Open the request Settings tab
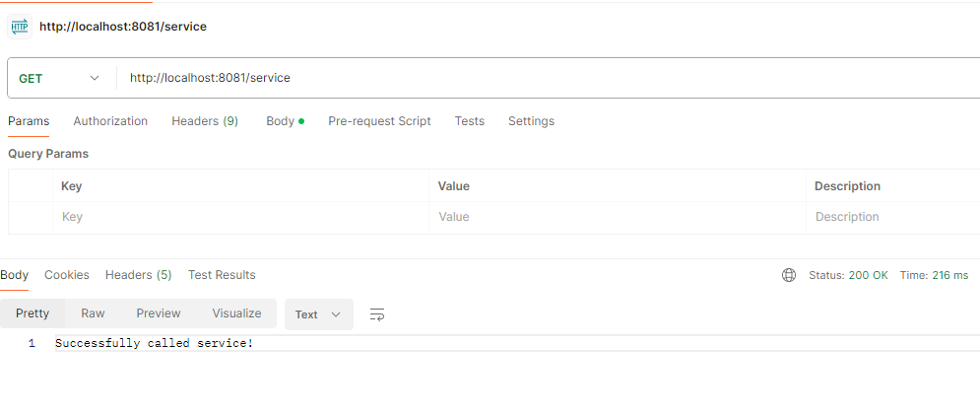Image resolution: width=980 pixels, height=416 pixels. pos(531,121)
